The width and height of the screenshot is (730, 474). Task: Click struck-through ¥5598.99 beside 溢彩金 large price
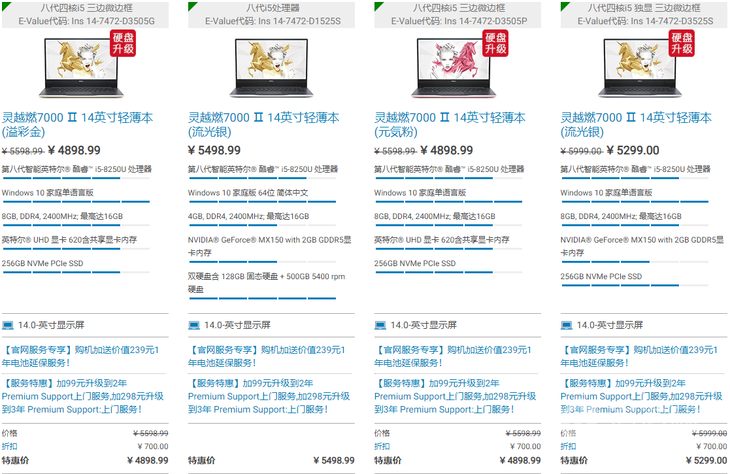coord(23,151)
